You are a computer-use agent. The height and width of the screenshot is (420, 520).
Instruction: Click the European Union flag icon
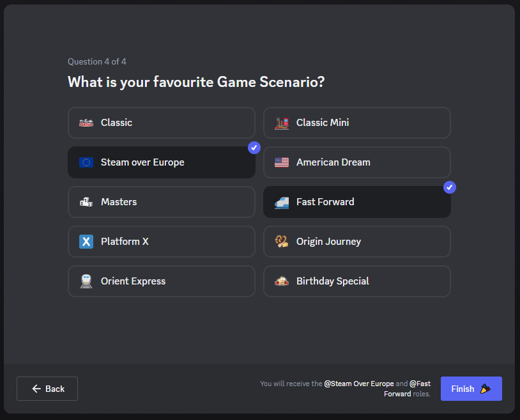pyautogui.click(x=86, y=162)
